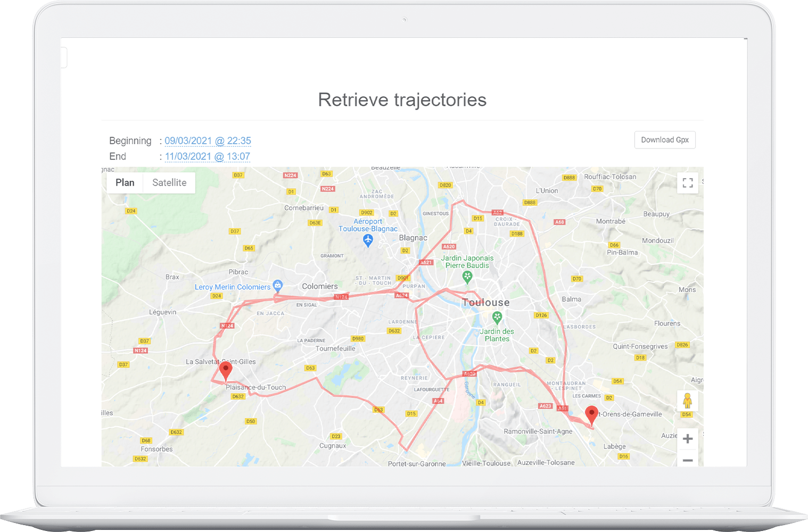Click the Leroy Merlin Colomiers shop icon

coord(277,285)
